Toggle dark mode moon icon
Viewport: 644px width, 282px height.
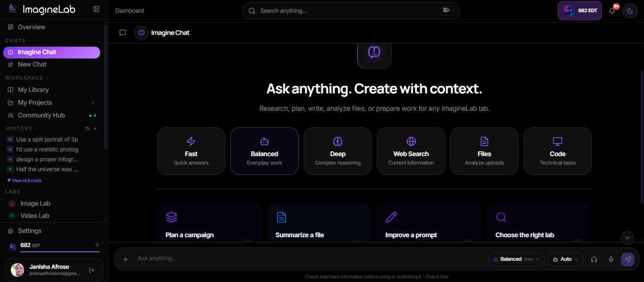(630, 11)
